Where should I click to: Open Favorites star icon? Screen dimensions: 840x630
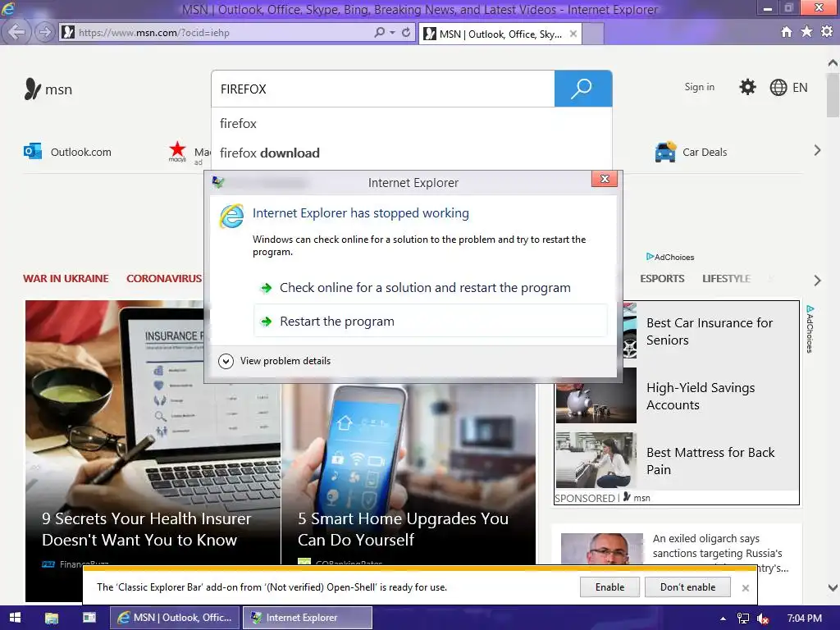806,32
